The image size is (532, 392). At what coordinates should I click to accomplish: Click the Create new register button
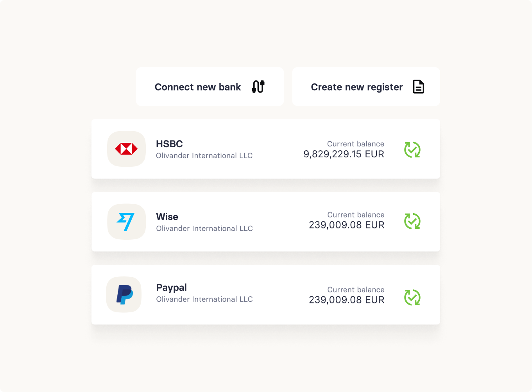pyautogui.click(x=366, y=87)
